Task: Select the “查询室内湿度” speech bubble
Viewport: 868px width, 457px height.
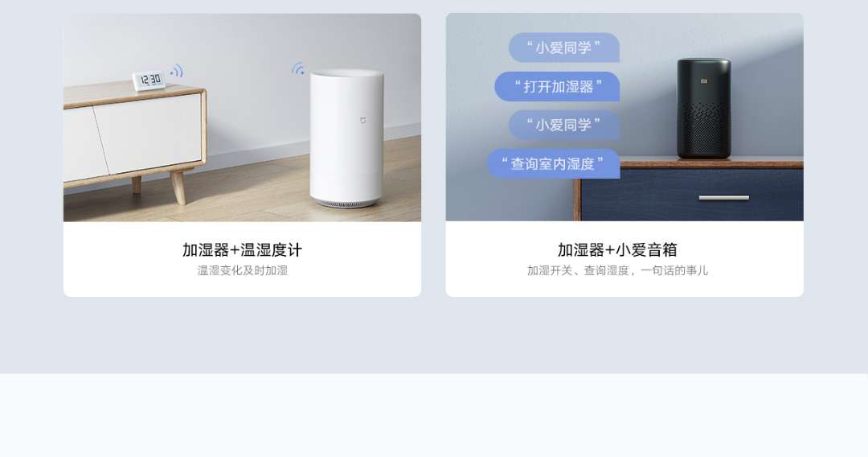Action: [x=554, y=163]
